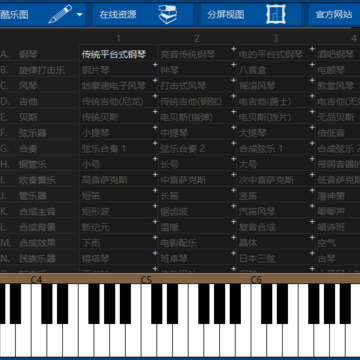Select the 电吉他(爵士) instrument
This screenshot has width=360, height=360.
pyautogui.click(x=265, y=102)
